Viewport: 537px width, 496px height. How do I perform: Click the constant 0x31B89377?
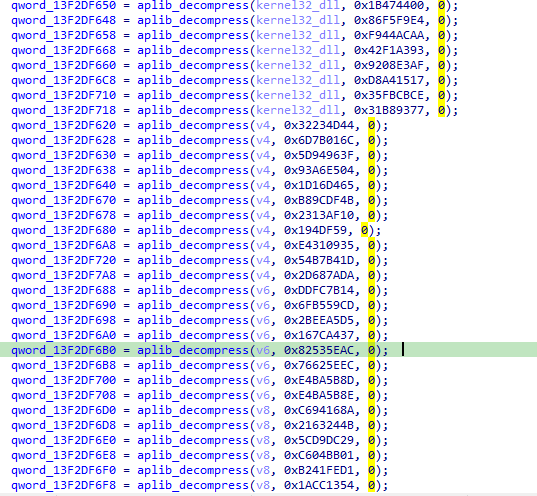389,111
